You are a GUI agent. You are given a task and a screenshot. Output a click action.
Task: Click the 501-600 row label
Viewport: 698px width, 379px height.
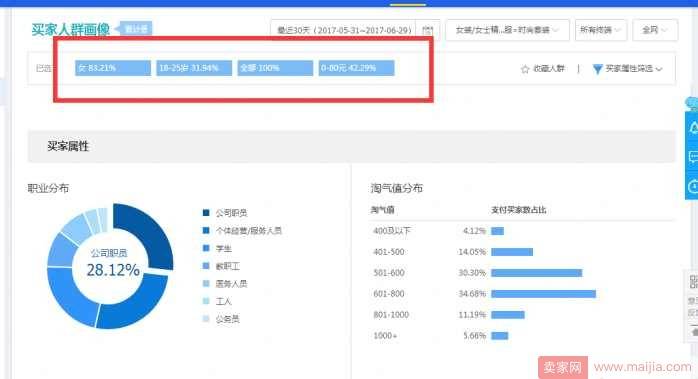pos(389,273)
